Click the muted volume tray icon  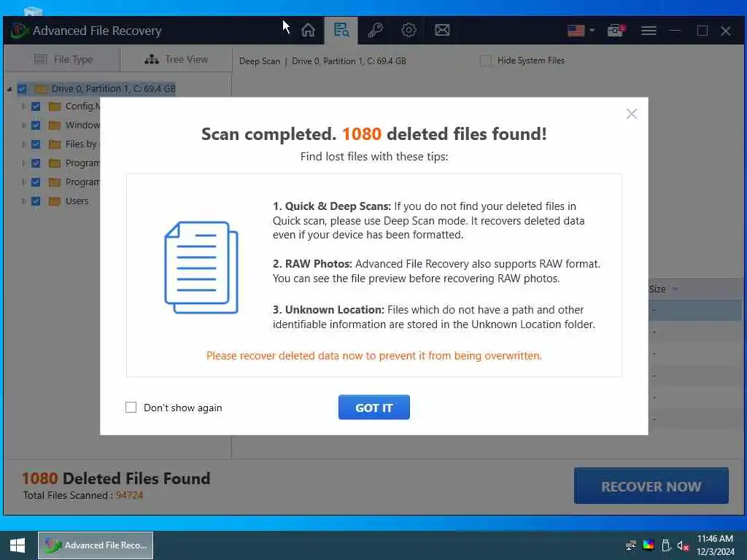pos(684,545)
